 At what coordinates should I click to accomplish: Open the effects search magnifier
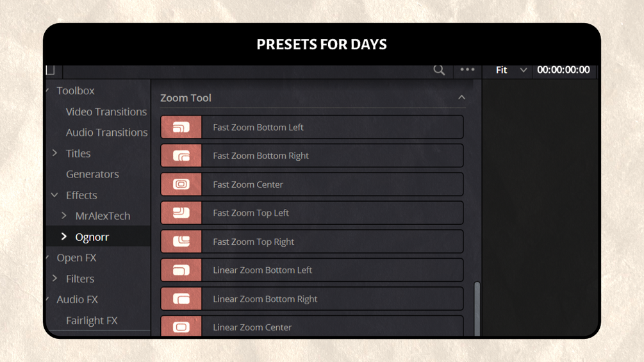439,70
